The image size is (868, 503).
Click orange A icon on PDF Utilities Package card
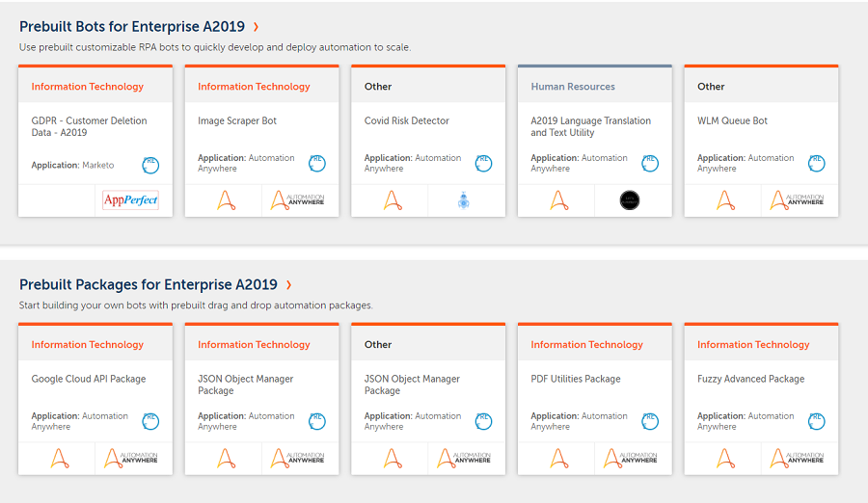tap(559, 458)
